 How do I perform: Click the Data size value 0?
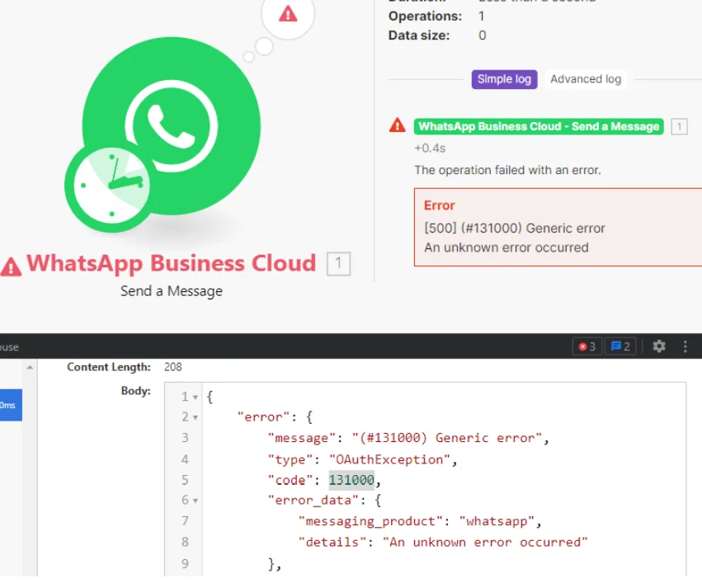point(483,35)
